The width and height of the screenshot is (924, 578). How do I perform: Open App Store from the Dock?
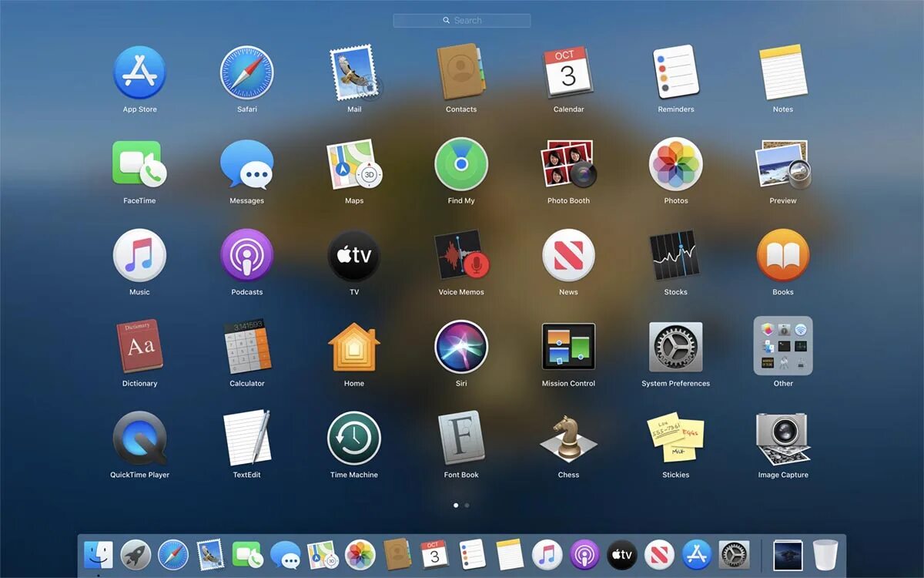click(x=697, y=554)
